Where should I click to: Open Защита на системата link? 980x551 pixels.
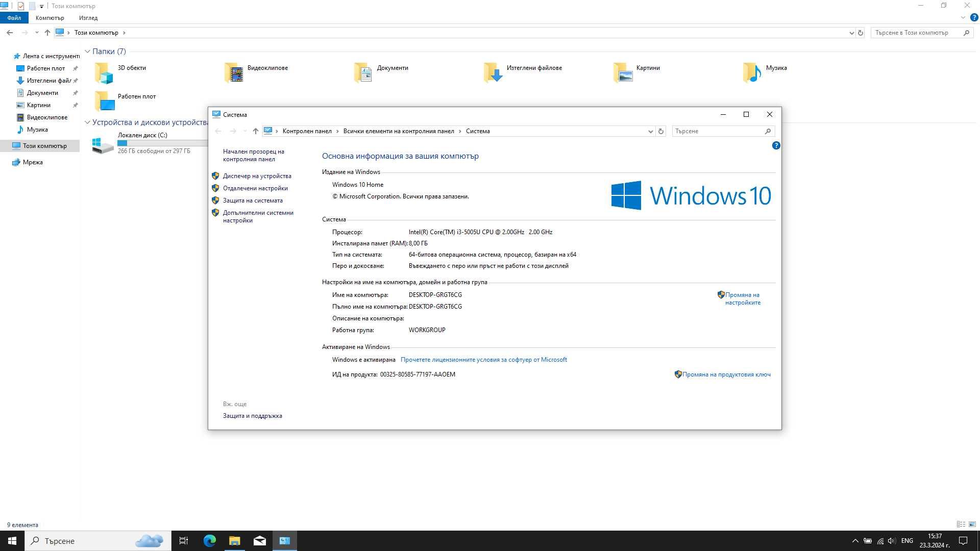pyautogui.click(x=253, y=201)
